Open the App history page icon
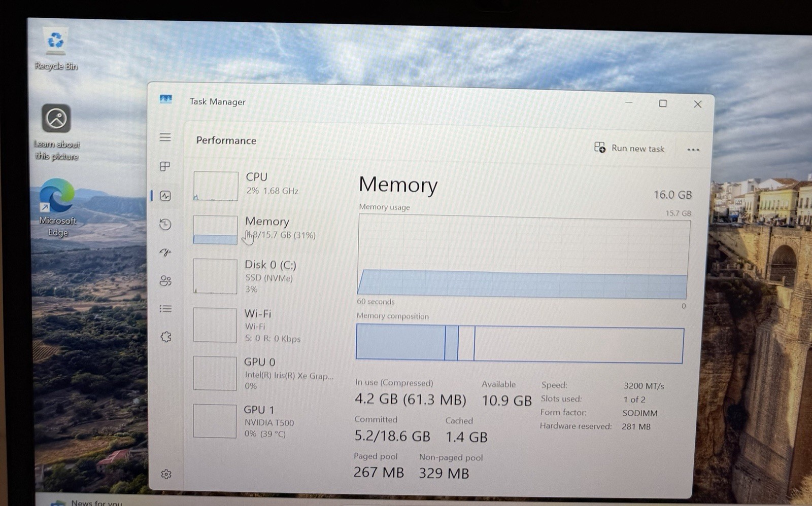812x506 pixels. 165,224
